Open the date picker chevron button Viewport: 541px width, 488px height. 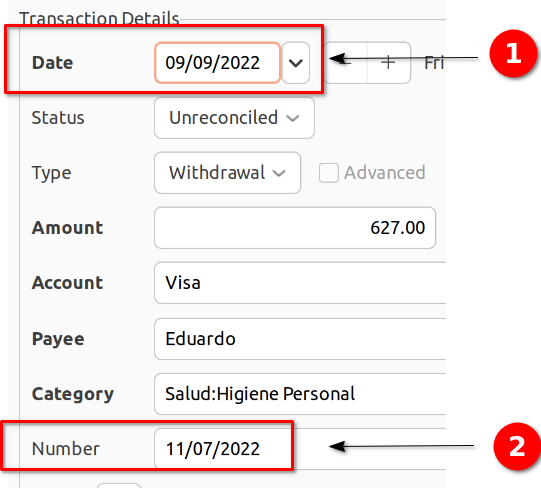296,63
